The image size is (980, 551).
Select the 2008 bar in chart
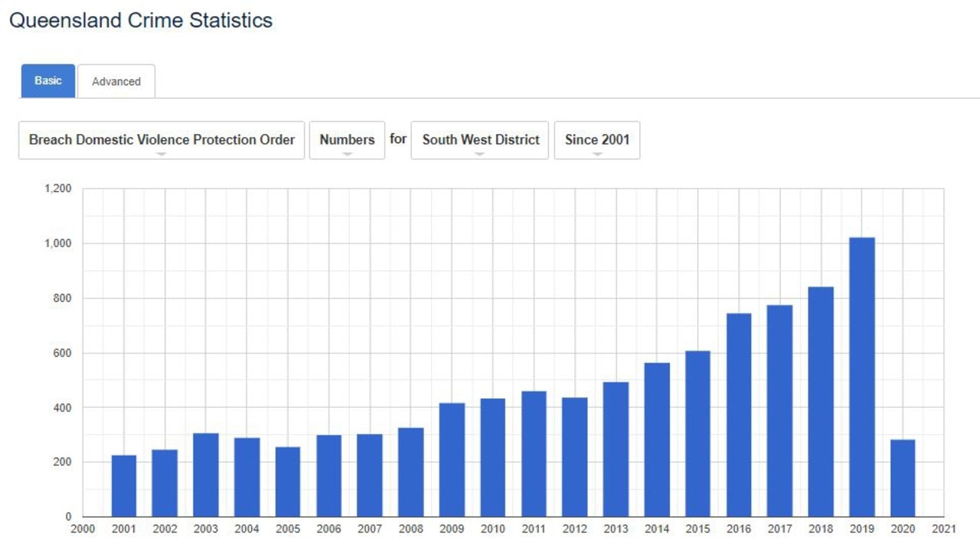pyautogui.click(x=411, y=472)
